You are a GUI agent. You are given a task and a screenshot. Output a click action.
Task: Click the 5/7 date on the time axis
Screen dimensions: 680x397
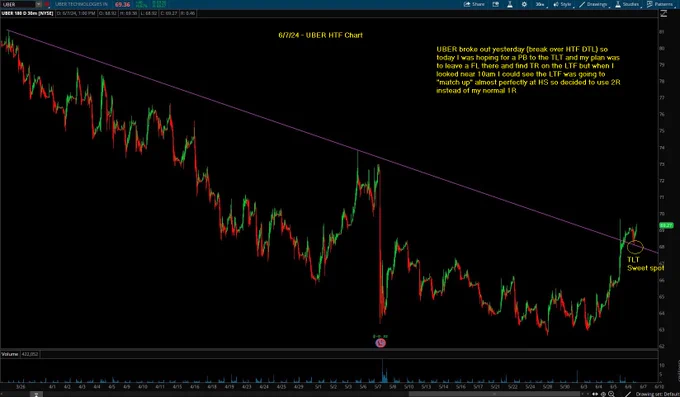pos(378,386)
